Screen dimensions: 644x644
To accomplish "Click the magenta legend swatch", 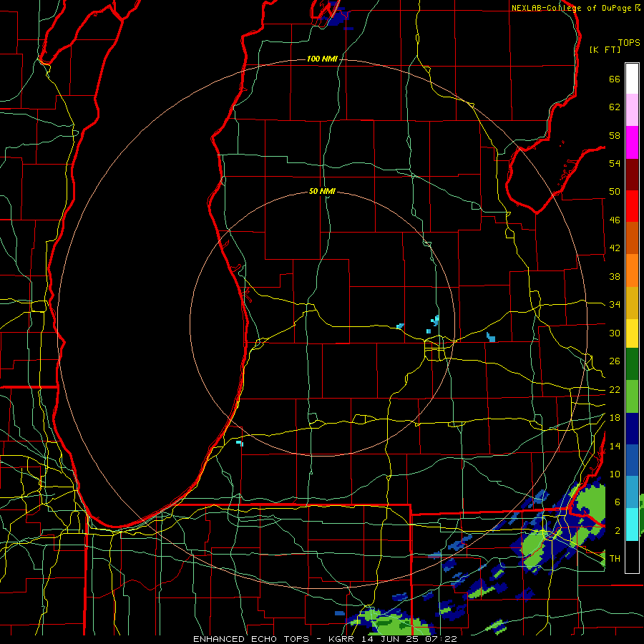I will coord(632,142).
